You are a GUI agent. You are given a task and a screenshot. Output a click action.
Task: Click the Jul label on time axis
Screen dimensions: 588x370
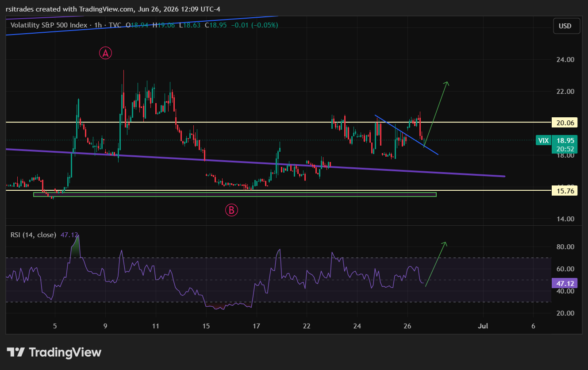(x=483, y=326)
